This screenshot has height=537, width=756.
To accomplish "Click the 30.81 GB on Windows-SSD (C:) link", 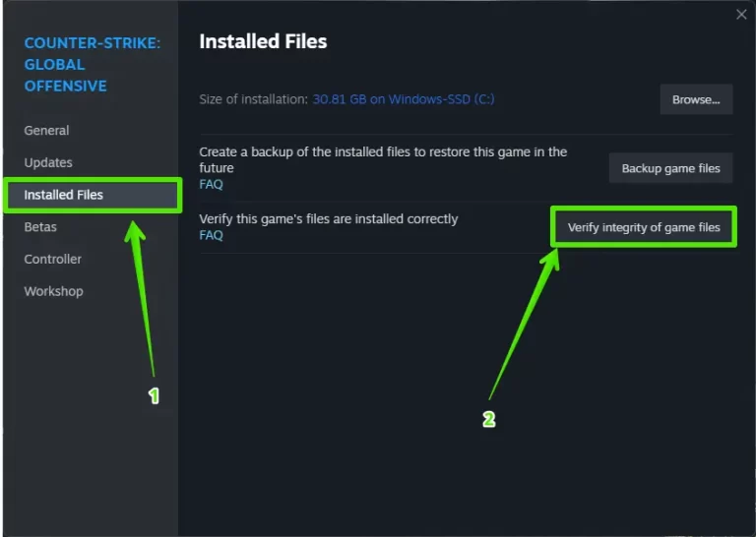I will click(404, 99).
